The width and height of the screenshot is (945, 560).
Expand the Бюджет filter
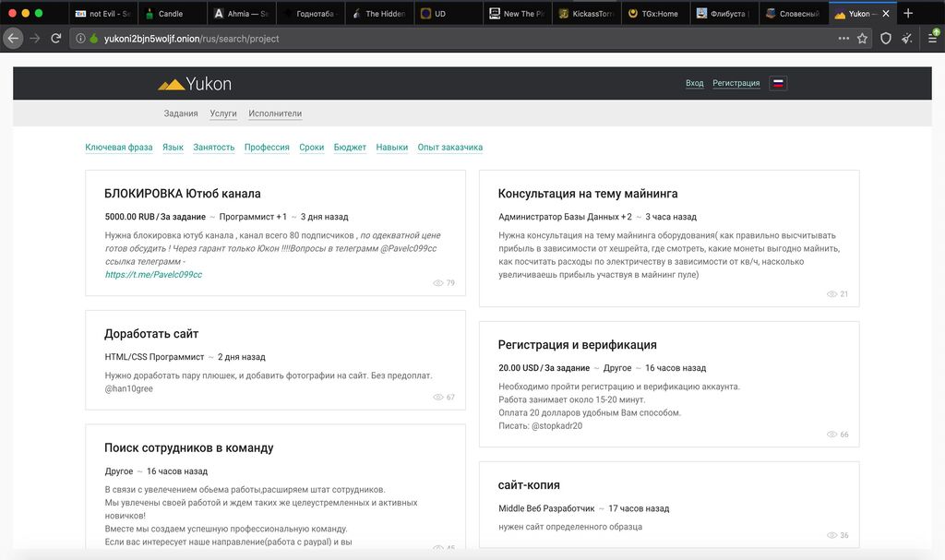(350, 148)
